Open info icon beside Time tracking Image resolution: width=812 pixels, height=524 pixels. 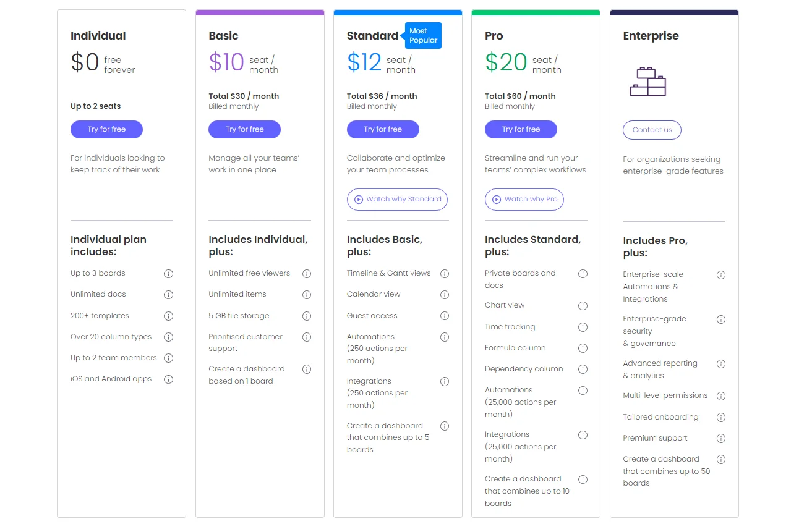pos(582,327)
